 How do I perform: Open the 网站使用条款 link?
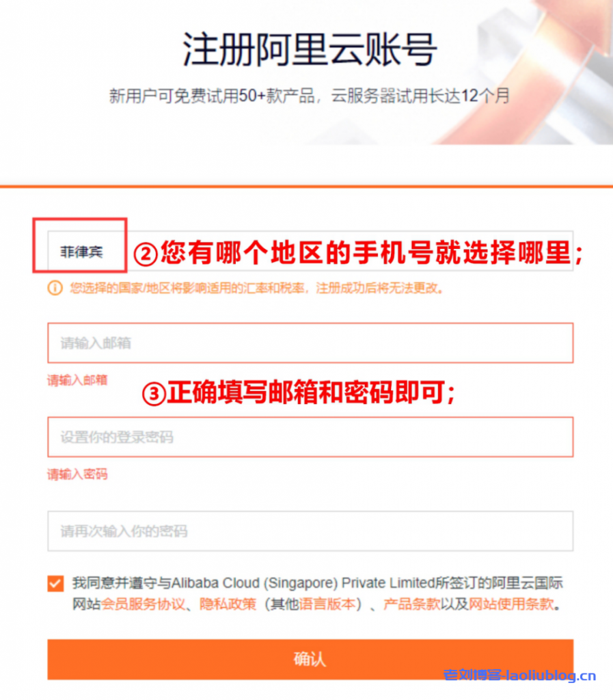(x=511, y=604)
